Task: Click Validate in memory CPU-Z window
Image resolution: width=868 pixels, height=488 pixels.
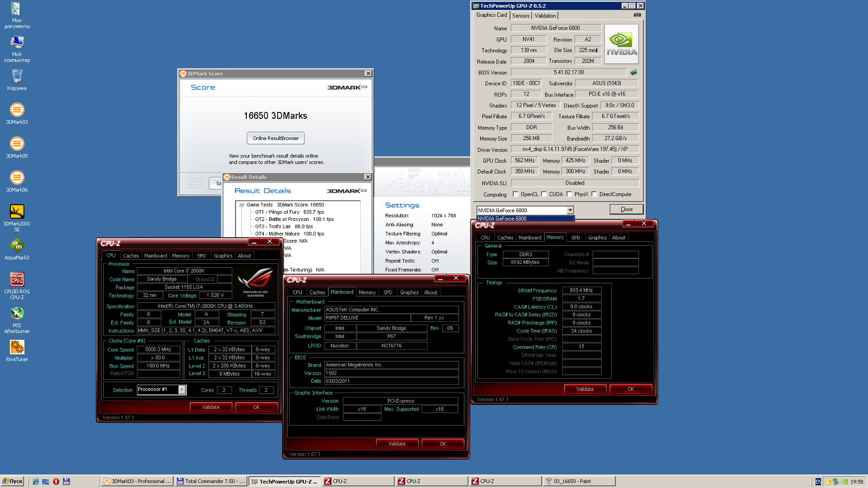Action: coord(585,389)
